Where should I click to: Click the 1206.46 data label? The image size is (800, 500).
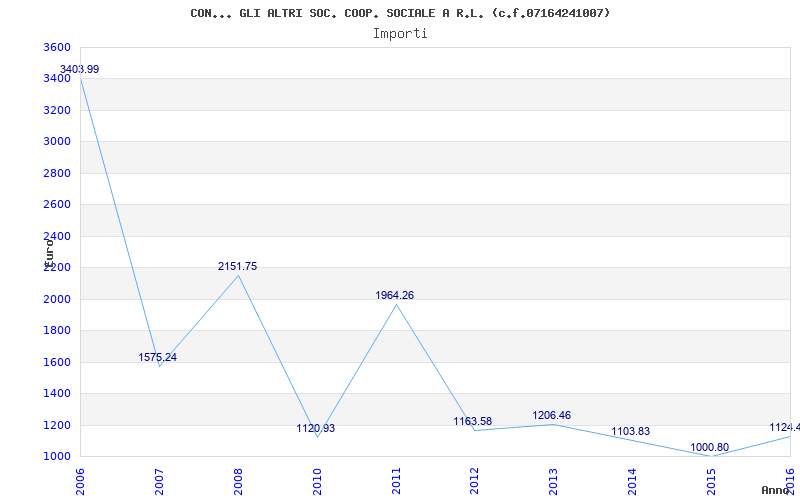point(551,415)
